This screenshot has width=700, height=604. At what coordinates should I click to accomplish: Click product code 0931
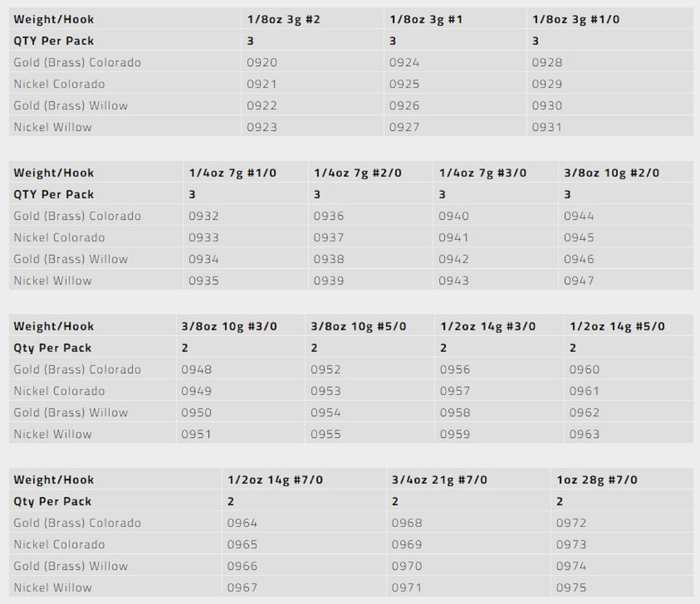[547, 127]
